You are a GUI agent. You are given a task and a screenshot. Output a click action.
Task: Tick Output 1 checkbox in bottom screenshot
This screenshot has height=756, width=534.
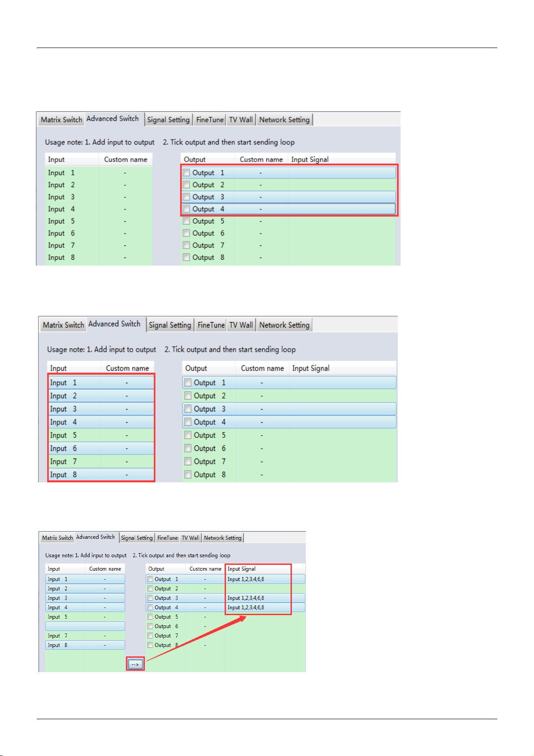pyautogui.click(x=150, y=579)
